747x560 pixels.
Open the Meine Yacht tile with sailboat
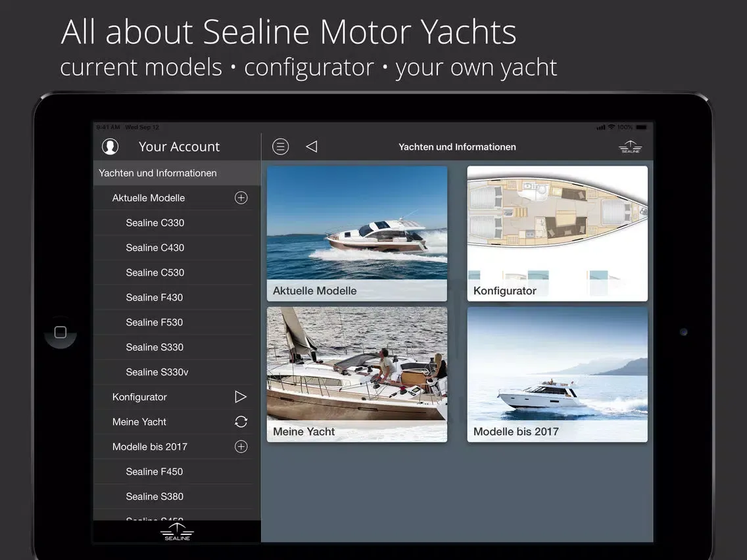(357, 374)
